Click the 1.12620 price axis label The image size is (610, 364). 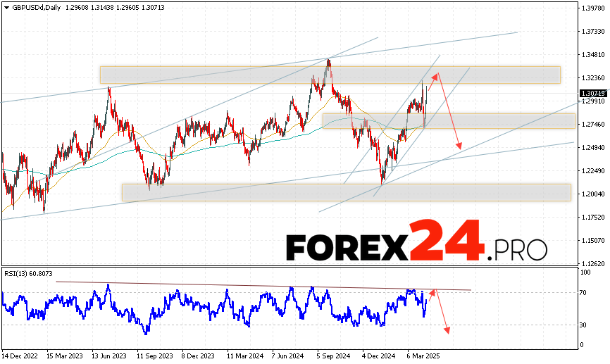[593, 263]
